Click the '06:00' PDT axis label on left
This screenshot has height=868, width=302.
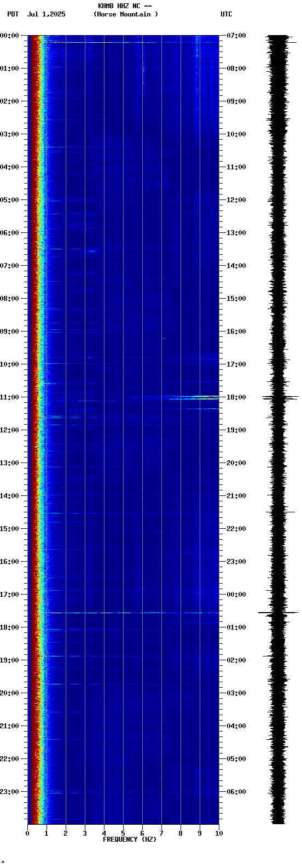click(x=9, y=233)
